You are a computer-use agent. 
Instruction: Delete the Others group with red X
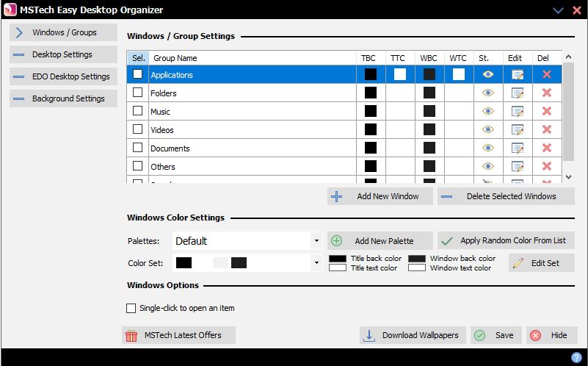click(547, 166)
